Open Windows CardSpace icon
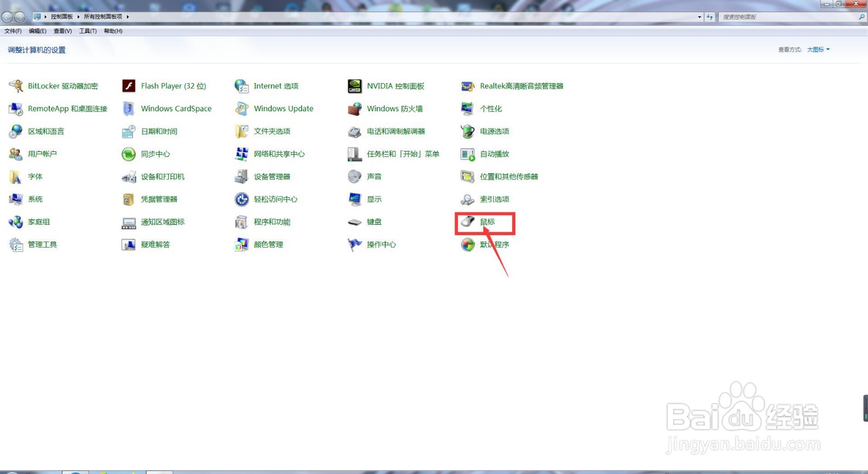The image size is (868, 474). coord(129,109)
